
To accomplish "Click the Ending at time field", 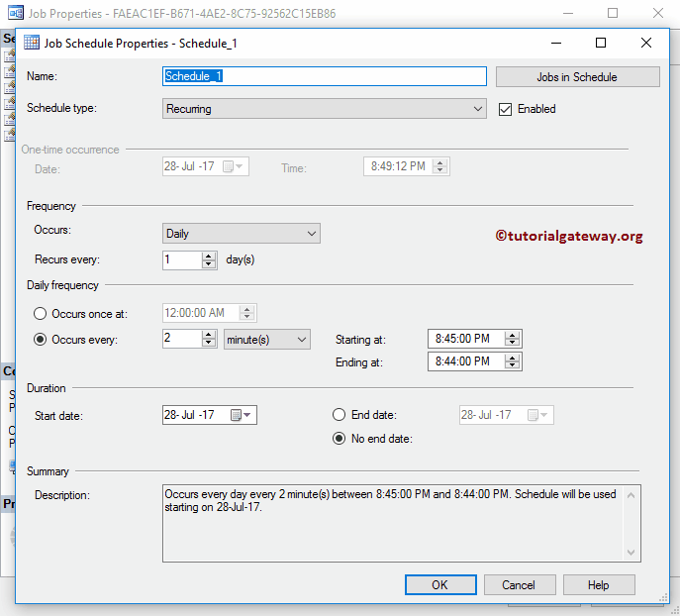I will tap(466, 361).
